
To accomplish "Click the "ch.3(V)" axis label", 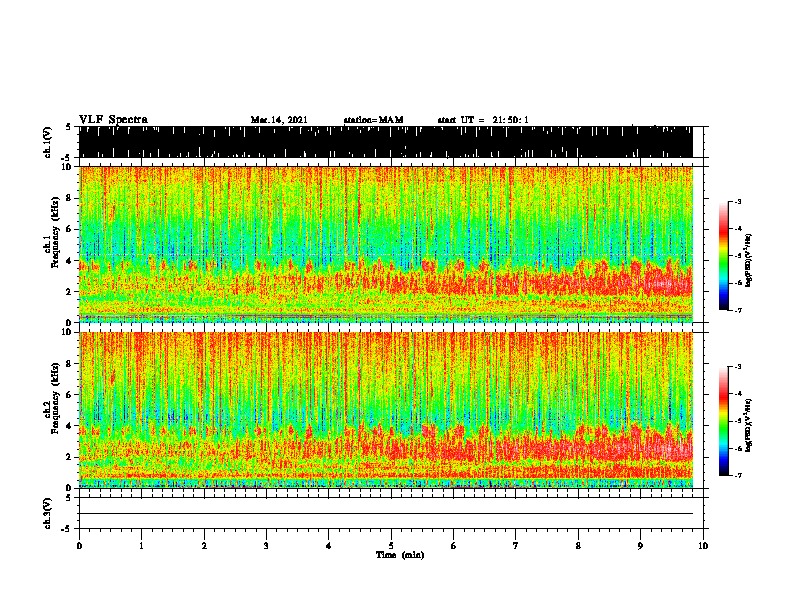I will (47, 513).
